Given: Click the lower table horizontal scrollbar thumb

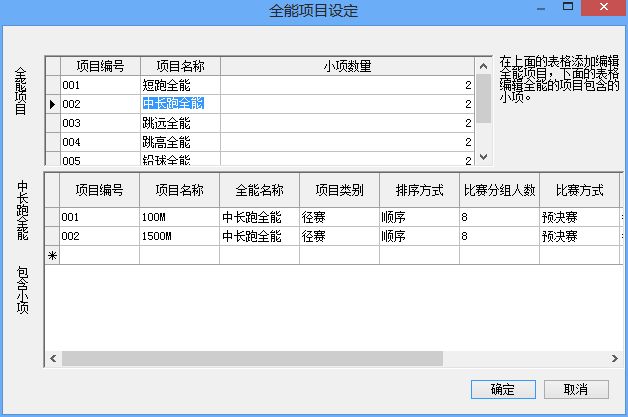Looking at the screenshot, I should click(x=252, y=359).
